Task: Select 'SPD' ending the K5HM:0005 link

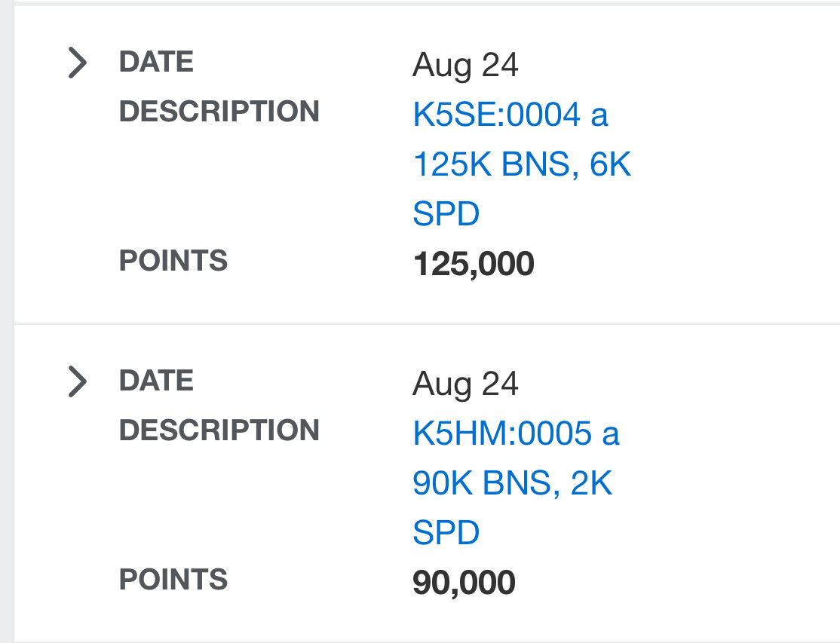Action: tap(446, 534)
